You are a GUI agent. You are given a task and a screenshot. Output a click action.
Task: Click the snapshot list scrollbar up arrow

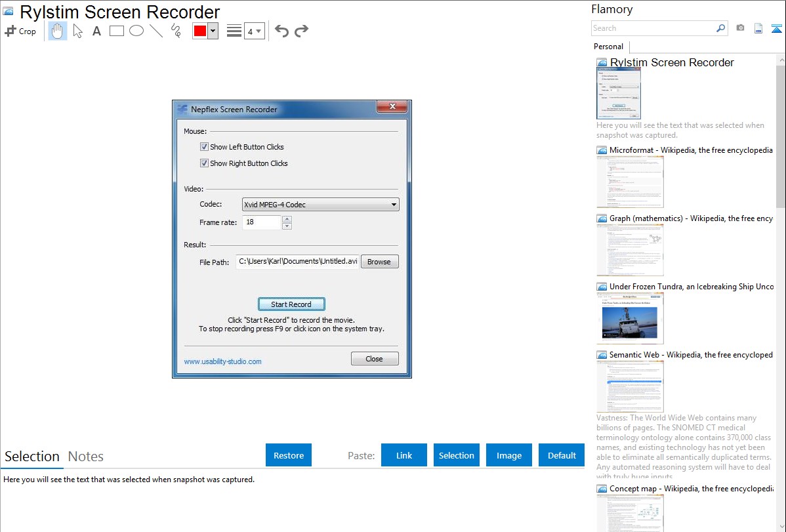(781, 60)
